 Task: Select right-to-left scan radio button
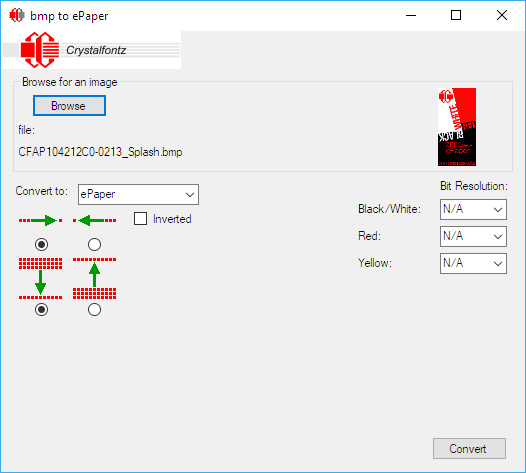(x=94, y=245)
